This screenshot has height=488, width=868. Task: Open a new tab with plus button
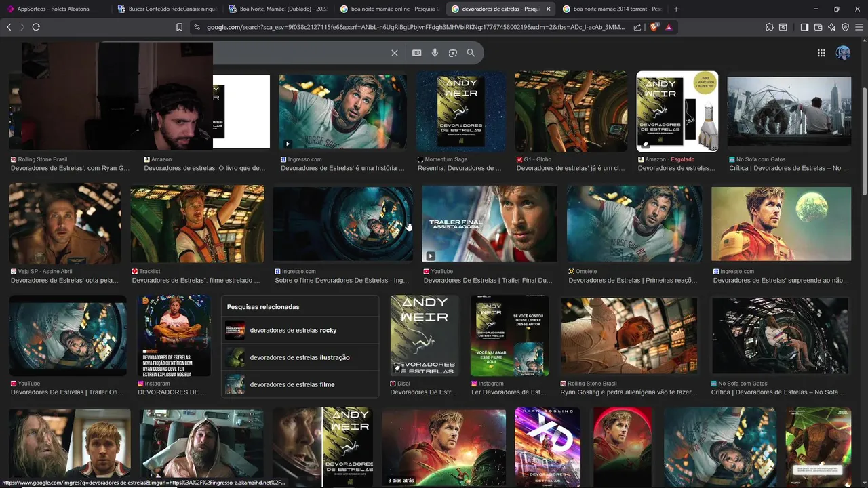coord(675,9)
